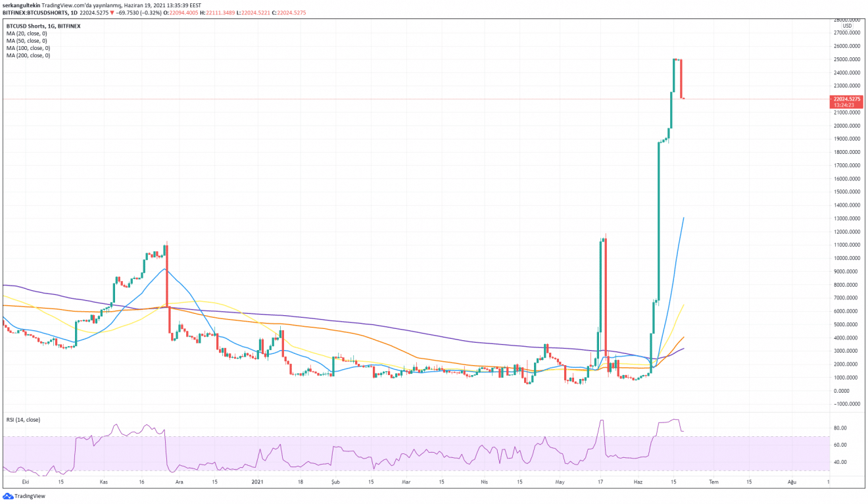This screenshot has width=868, height=504.
Task: Click the TradingView cloud logo icon
Action: pyautogui.click(x=8, y=496)
